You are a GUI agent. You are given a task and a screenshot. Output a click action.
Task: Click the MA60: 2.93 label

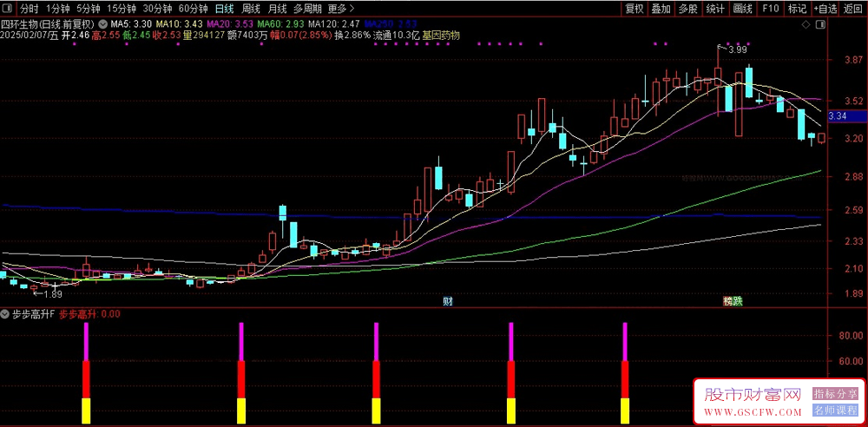pyautogui.click(x=280, y=24)
